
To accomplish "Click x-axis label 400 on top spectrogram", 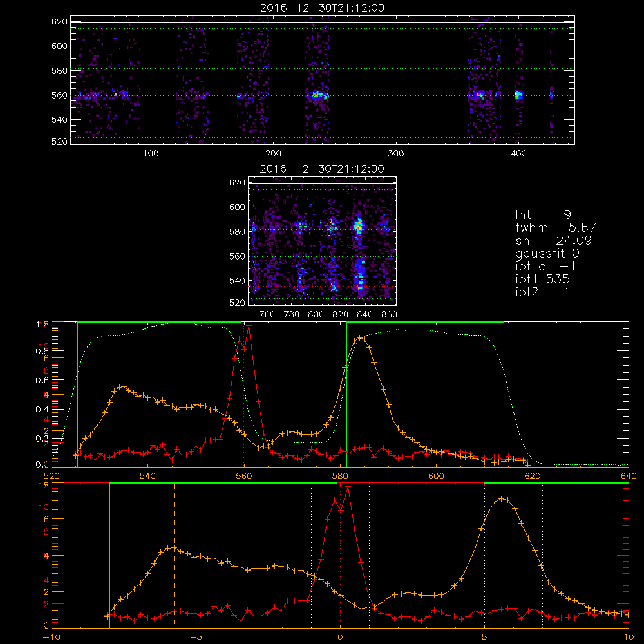I will (x=518, y=154).
